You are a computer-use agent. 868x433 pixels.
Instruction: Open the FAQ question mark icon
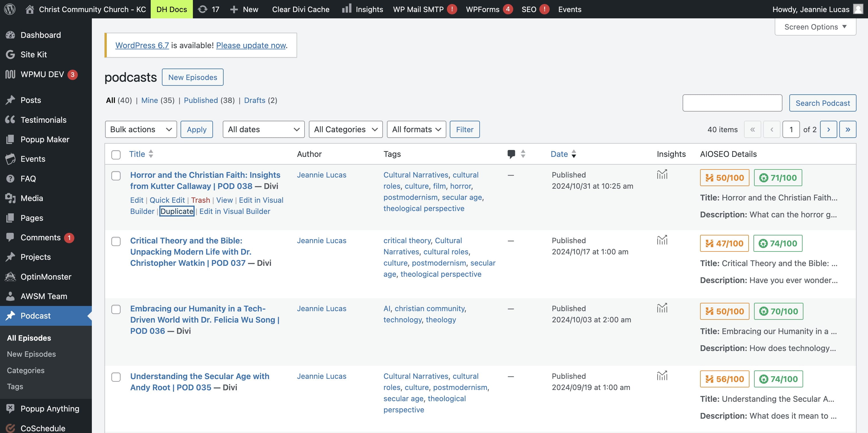[x=10, y=178]
